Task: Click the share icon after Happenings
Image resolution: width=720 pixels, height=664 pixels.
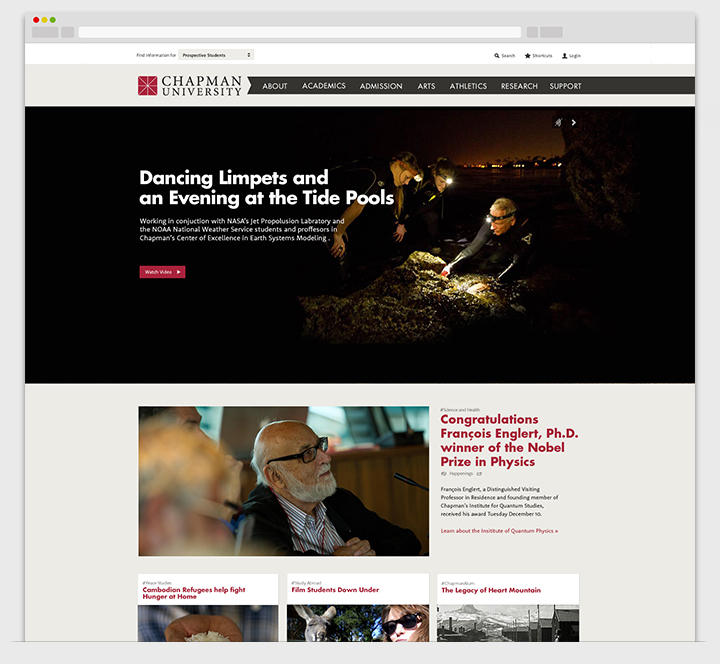Action: click(479, 474)
